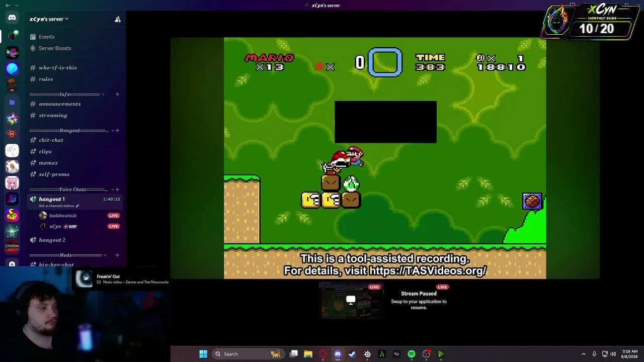Collapse the Voice Chats category

pos(112,189)
